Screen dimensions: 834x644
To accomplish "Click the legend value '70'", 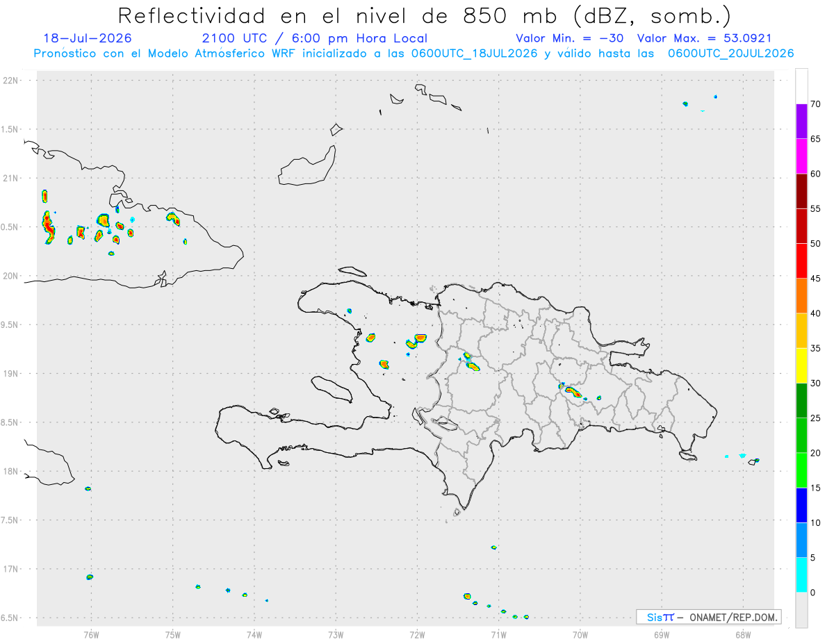I will point(816,104).
